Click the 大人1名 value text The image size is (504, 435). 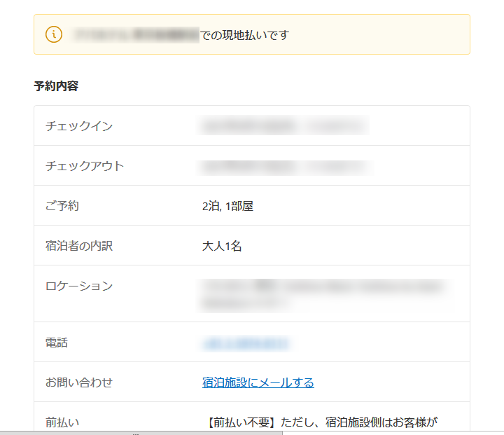pyautogui.click(x=222, y=246)
